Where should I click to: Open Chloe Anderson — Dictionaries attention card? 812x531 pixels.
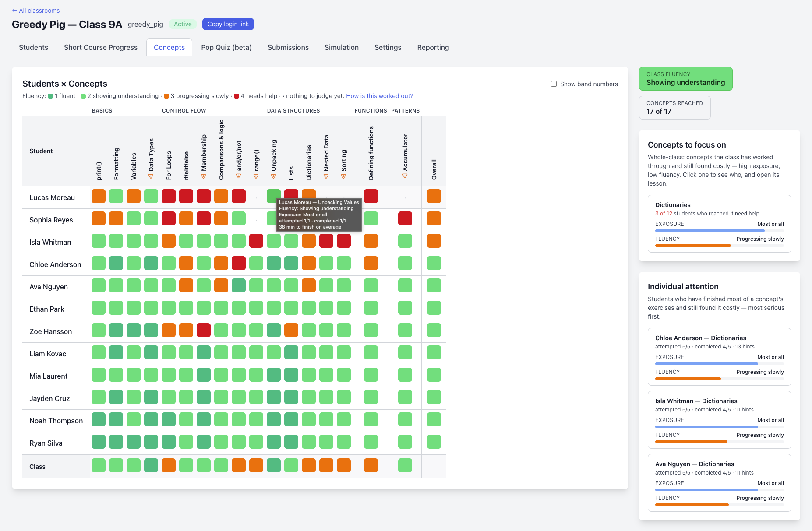pos(720,357)
